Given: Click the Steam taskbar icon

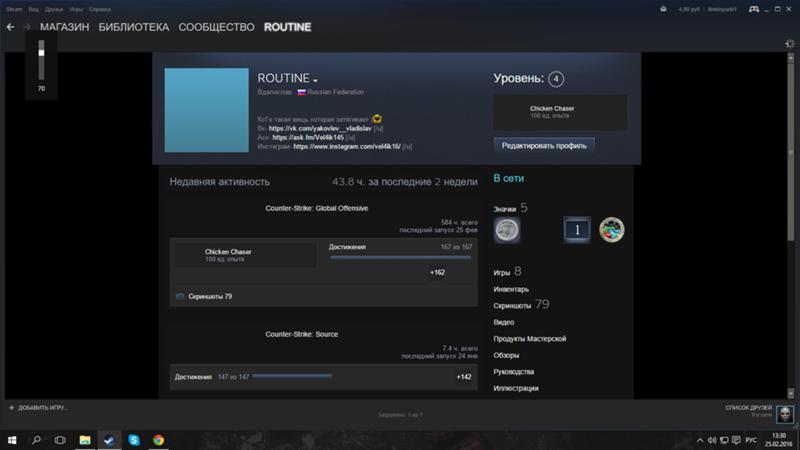Looking at the screenshot, I should (109, 440).
